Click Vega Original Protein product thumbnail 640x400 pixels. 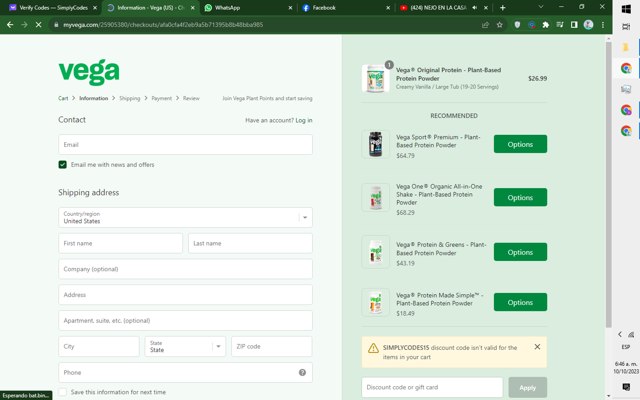click(376, 78)
